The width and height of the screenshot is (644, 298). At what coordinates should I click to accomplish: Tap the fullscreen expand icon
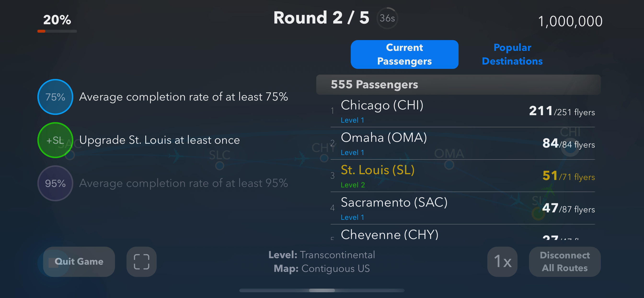pyautogui.click(x=142, y=262)
